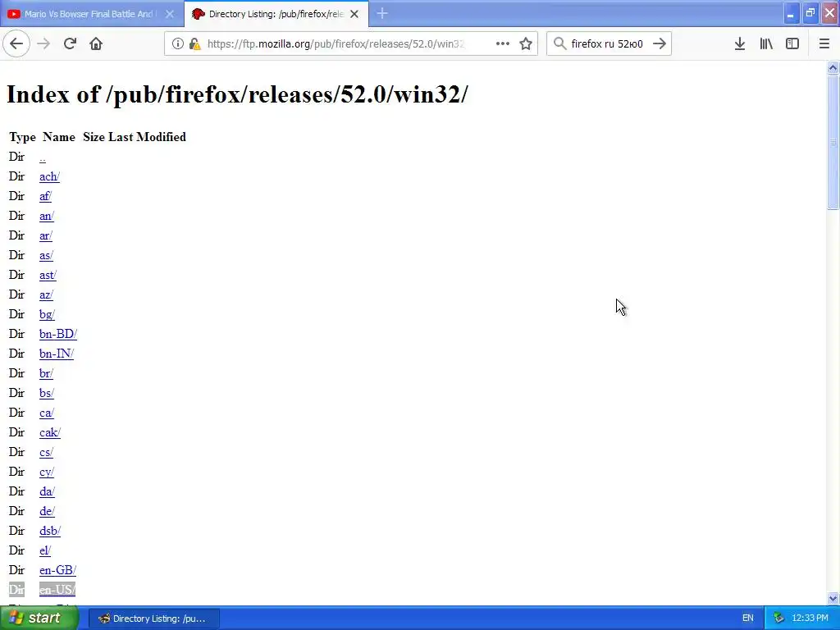Open the af/ directory link
840x630 pixels.
click(46, 196)
